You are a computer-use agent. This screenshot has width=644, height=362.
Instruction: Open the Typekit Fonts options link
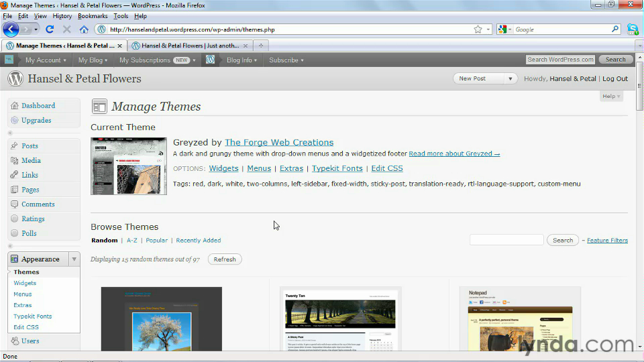pos(337,168)
